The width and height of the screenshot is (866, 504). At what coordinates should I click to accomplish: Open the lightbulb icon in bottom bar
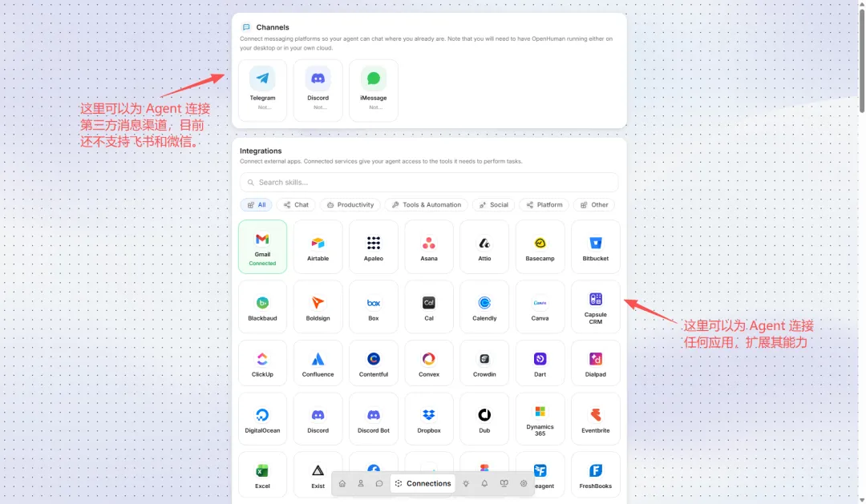(x=466, y=484)
